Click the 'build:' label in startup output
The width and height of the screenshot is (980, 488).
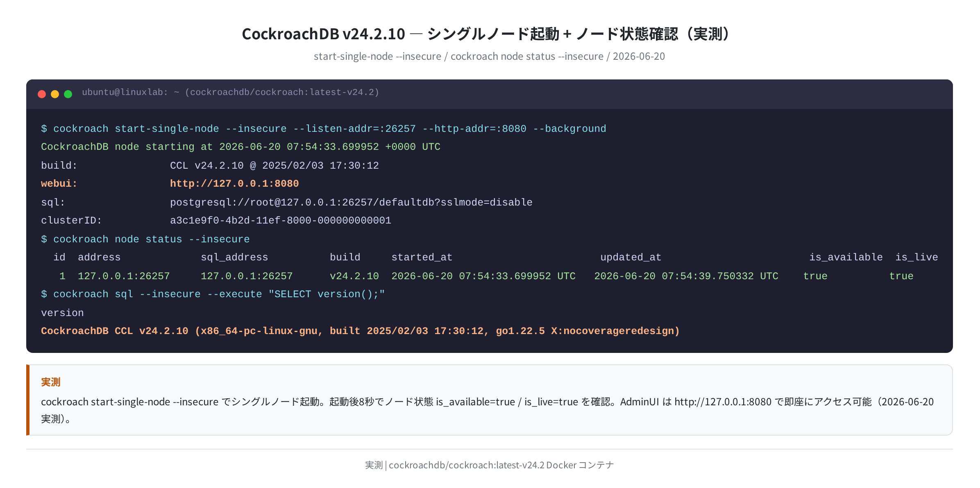[x=59, y=165]
